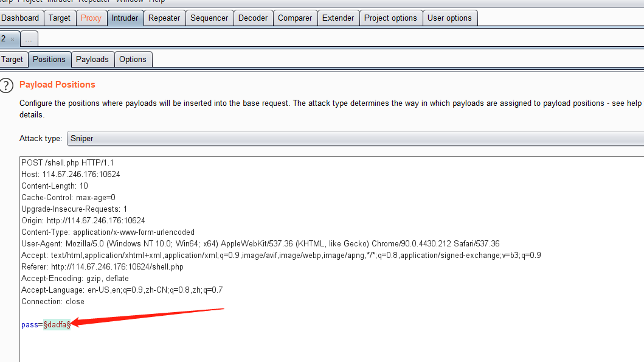Go to the Sequencer tab
Image resolution: width=644 pixels, height=362 pixels.
click(209, 18)
